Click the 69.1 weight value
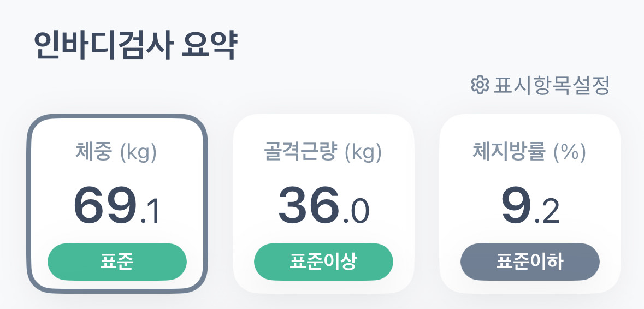 116,206
